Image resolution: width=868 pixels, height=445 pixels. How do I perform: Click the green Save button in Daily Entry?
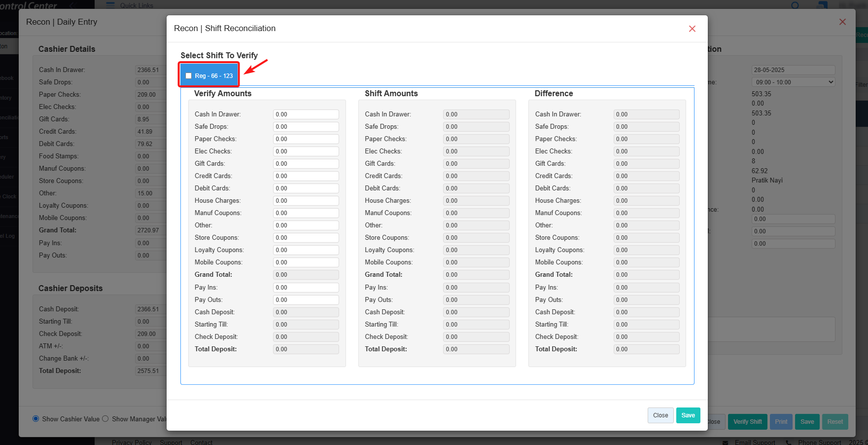point(807,422)
